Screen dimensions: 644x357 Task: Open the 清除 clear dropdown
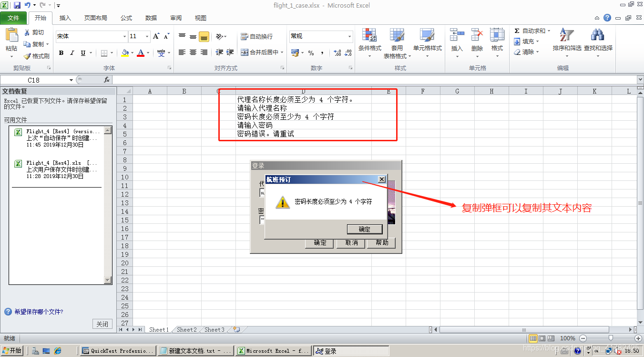527,52
